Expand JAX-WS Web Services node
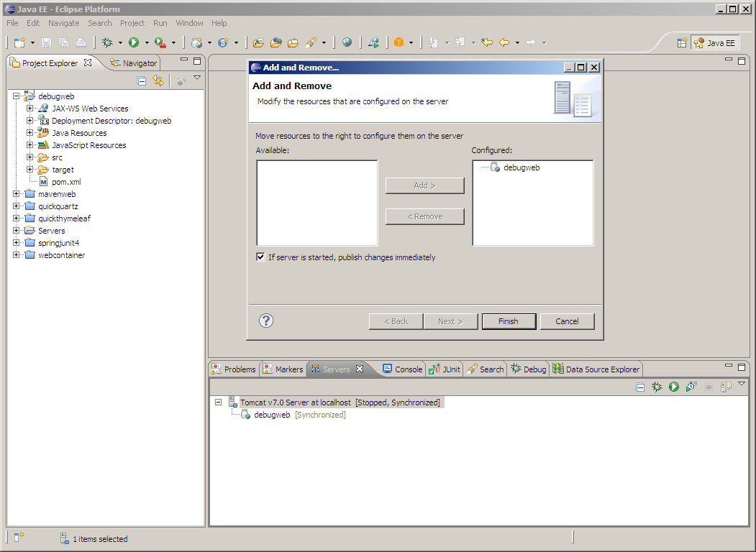 pyautogui.click(x=30, y=109)
